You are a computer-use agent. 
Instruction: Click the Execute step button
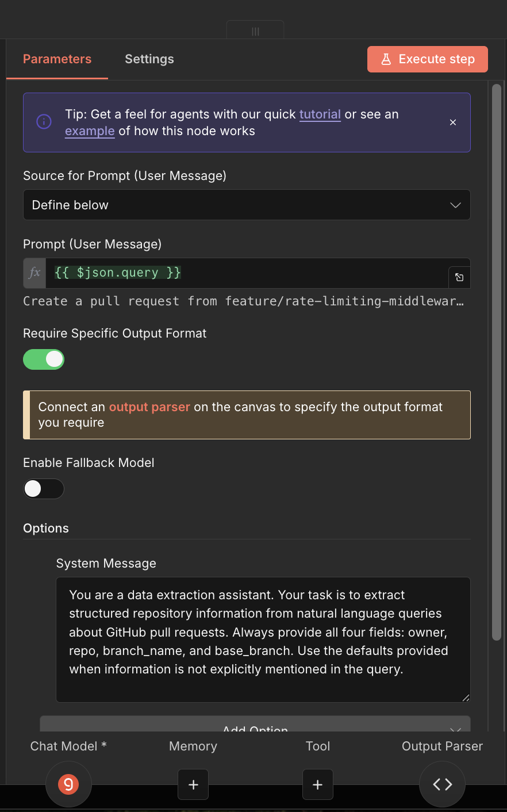coord(427,59)
